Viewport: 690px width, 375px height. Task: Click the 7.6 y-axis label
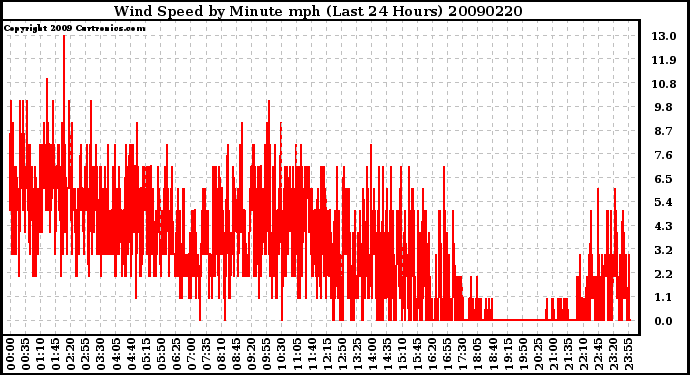point(664,155)
